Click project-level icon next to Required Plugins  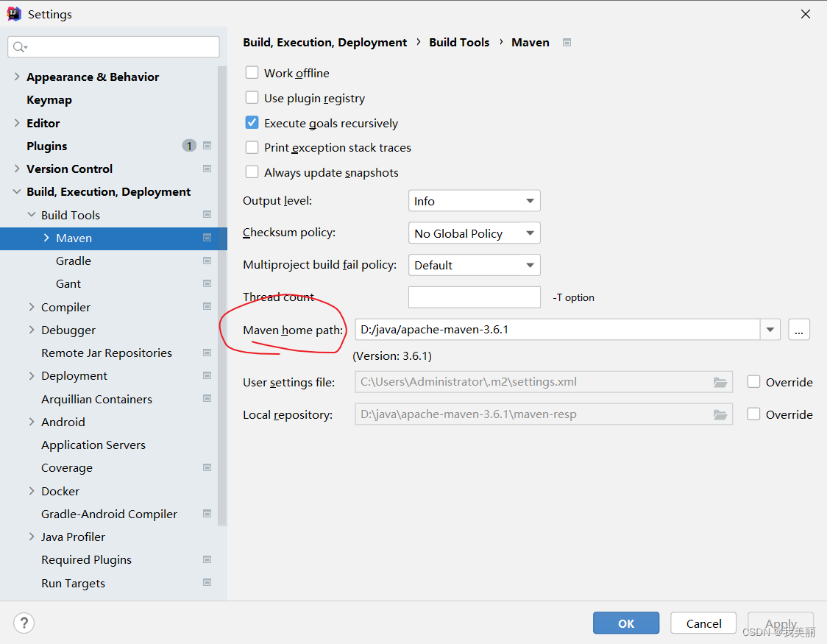click(207, 559)
